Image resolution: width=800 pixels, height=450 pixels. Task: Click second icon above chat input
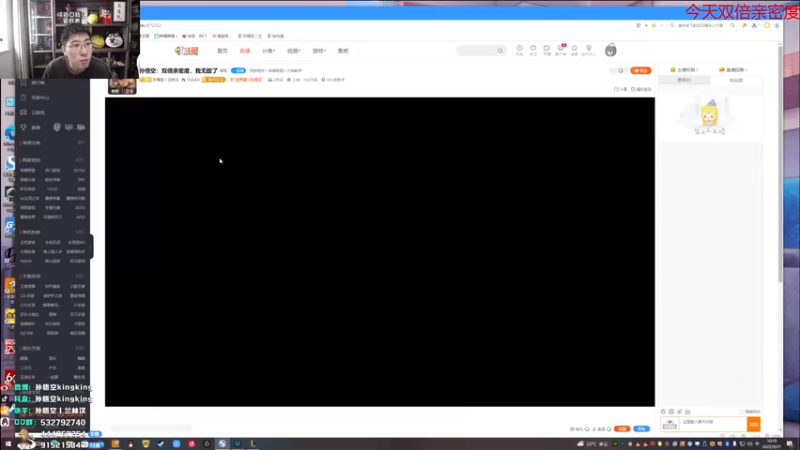[x=671, y=412]
